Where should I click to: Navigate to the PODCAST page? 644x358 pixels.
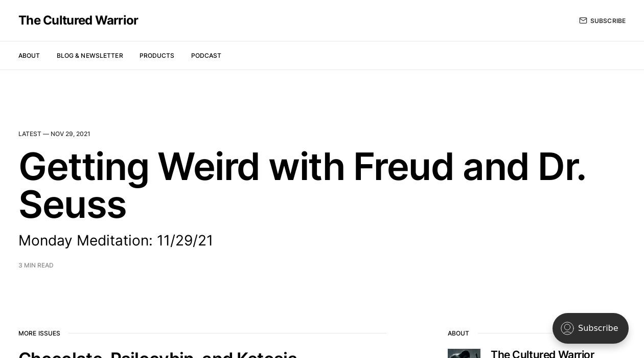coord(206,56)
